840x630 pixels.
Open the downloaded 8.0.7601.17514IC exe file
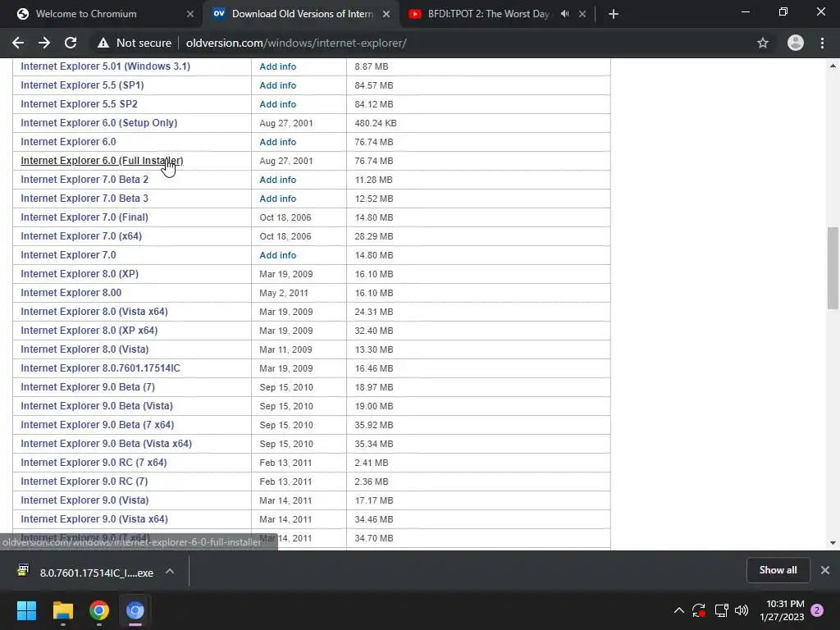96,573
